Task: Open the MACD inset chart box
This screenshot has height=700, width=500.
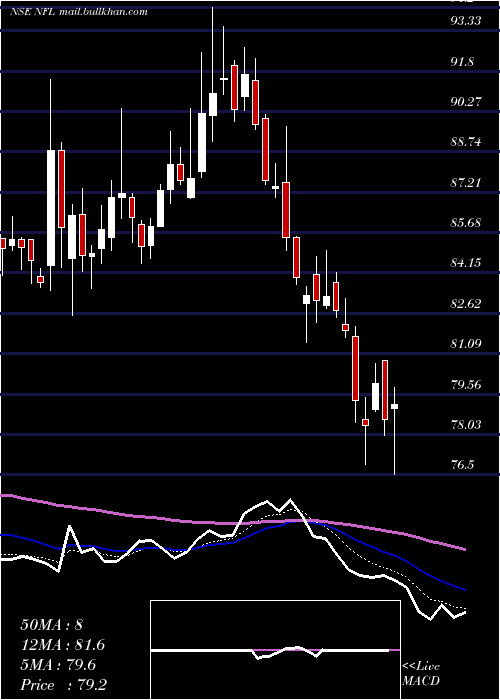Action: (275, 650)
